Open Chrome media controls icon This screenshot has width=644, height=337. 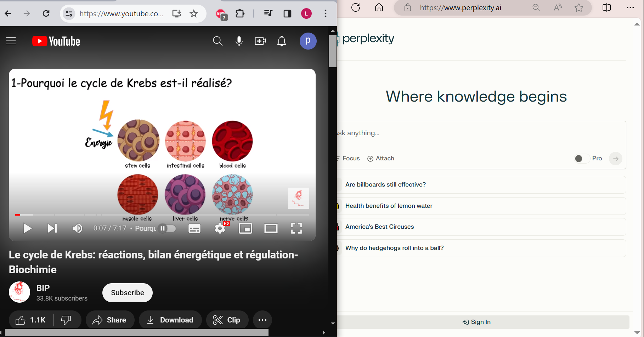(268, 14)
